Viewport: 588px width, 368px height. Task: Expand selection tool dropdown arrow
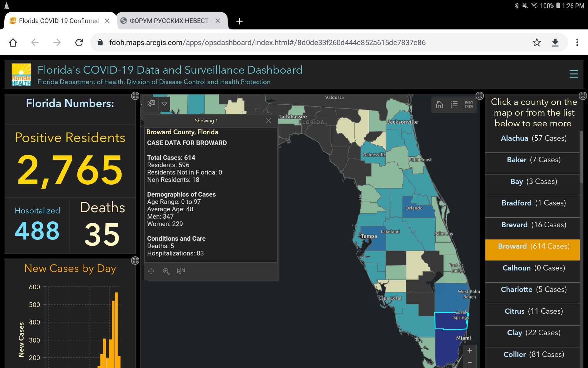(x=164, y=104)
